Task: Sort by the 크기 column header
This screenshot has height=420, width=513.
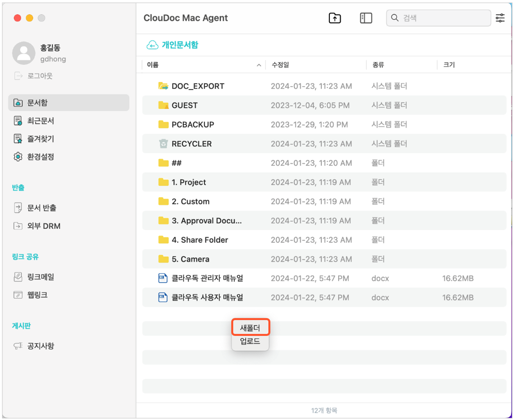Action: pos(449,65)
